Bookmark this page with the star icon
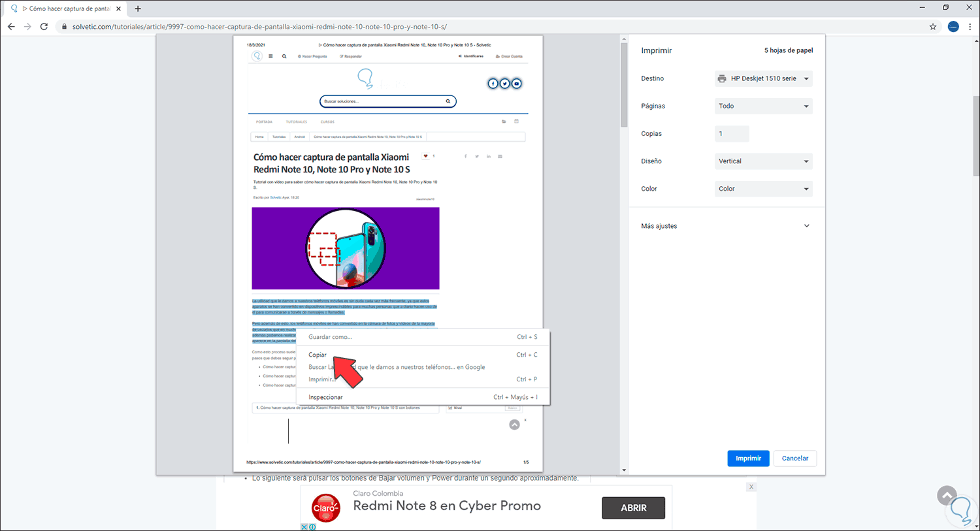 click(x=933, y=27)
